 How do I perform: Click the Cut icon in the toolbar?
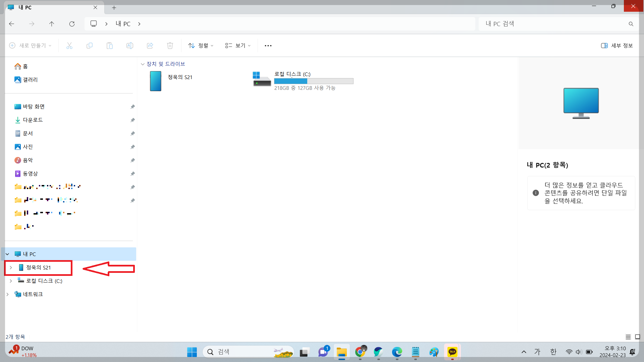pyautogui.click(x=69, y=46)
